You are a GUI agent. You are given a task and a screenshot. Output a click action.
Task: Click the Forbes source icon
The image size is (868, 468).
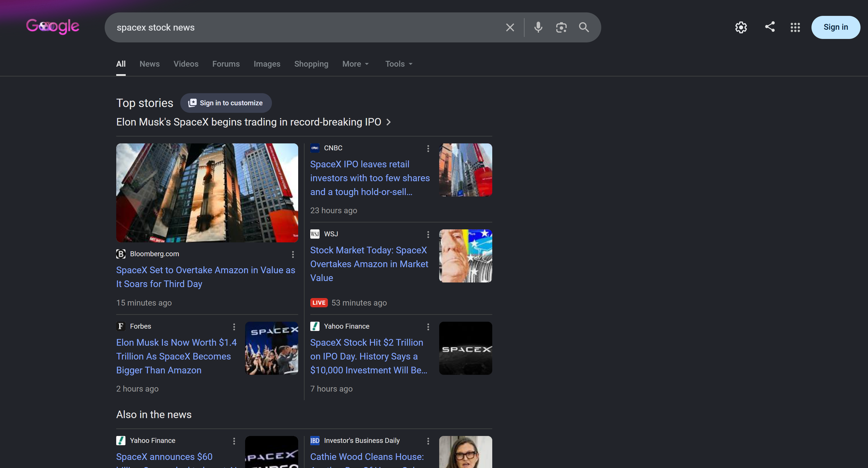click(x=121, y=326)
